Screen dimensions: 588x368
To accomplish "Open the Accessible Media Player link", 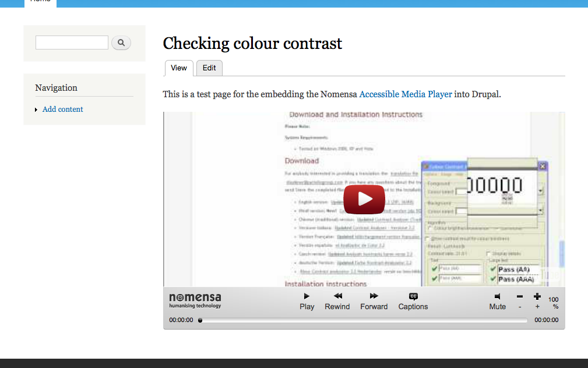I will (x=406, y=94).
